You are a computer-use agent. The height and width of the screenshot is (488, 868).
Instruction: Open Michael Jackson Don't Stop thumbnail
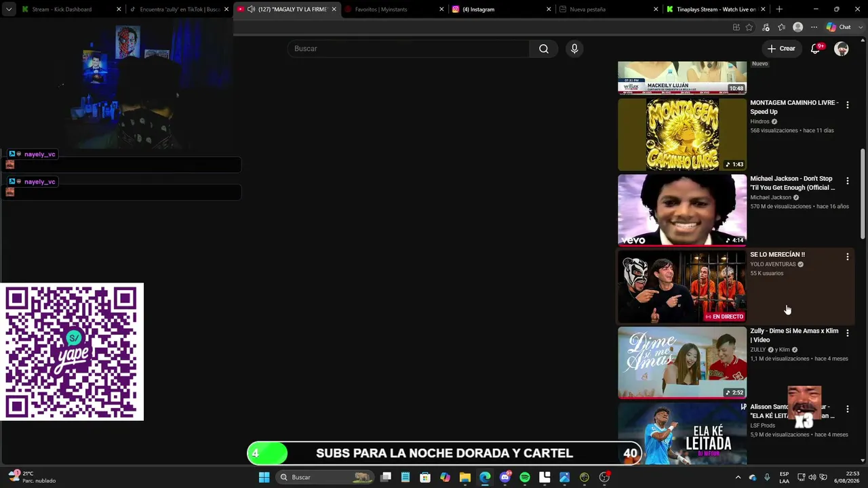click(682, 210)
